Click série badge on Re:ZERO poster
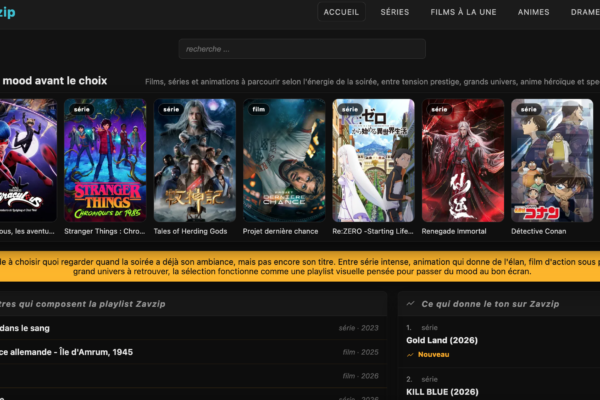Viewport: 600px width, 400px height. (350, 109)
